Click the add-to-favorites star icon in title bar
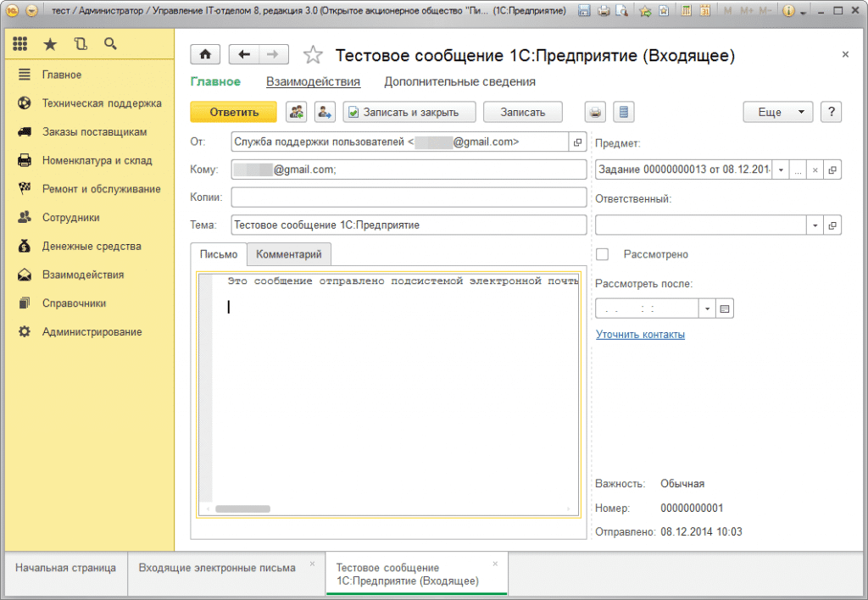The image size is (868, 600). pyautogui.click(x=645, y=10)
